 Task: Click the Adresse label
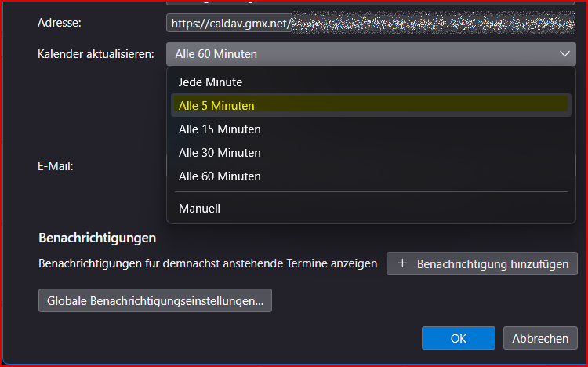tap(60, 23)
